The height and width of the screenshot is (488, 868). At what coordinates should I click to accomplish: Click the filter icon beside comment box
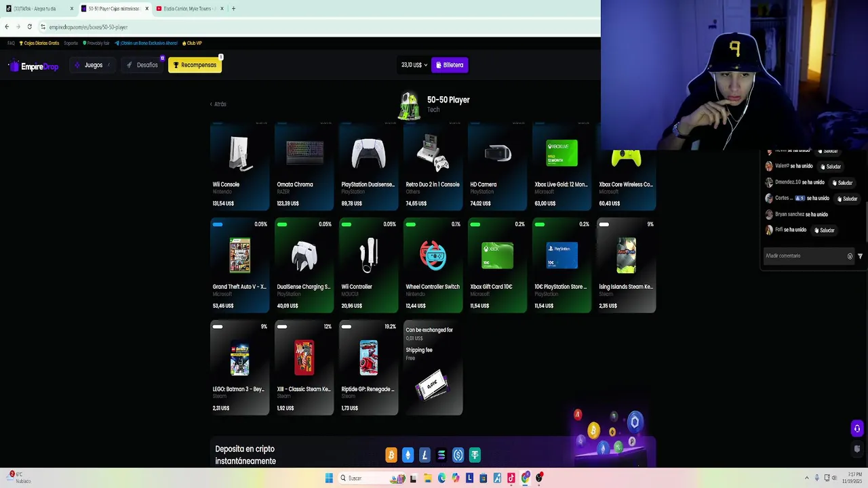[860, 256]
